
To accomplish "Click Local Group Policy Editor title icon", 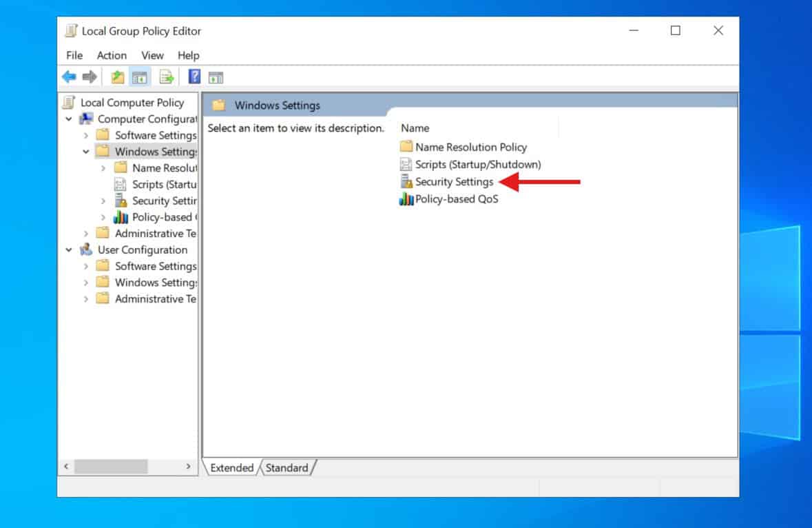I will pyautogui.click(x=71, y=31).
